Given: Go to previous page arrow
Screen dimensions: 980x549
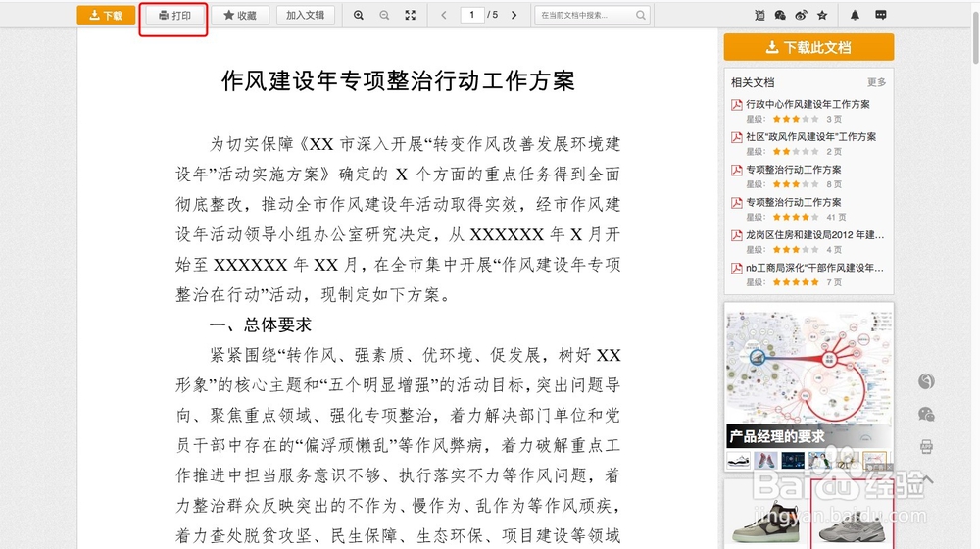Looking at the screenshot, I should tap(444, 15).
